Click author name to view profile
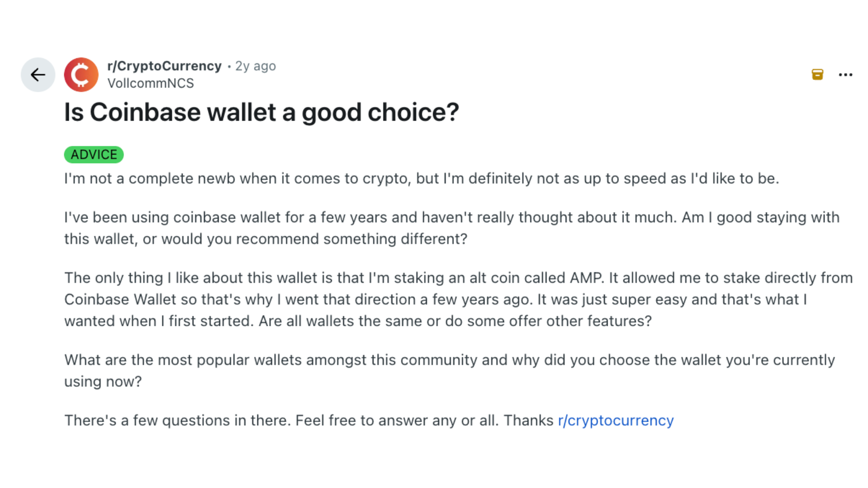 [x=151, y=83]
